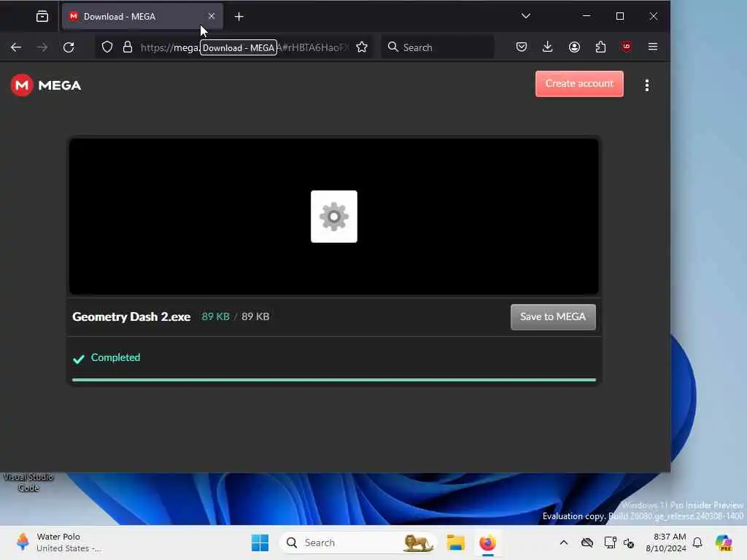747x560 pixels.
Task: Click the MEGA logo
Action: (46, 85)
